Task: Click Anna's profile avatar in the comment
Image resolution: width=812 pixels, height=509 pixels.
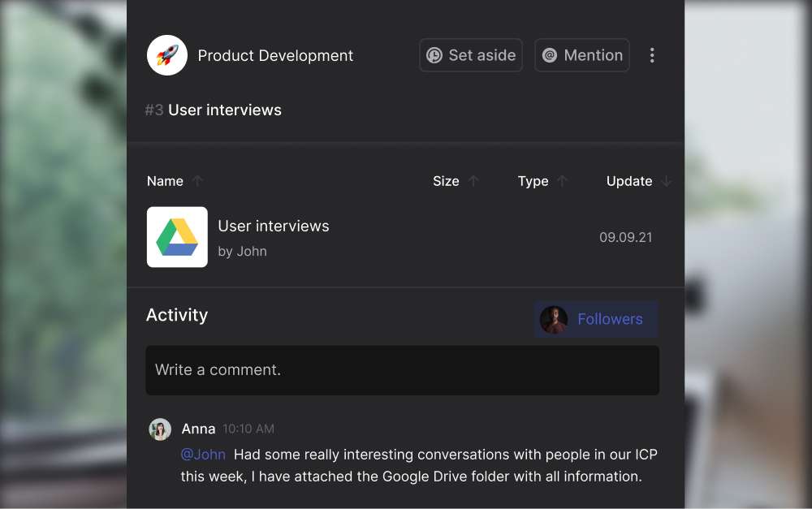Action: click(x=160, y=429)
